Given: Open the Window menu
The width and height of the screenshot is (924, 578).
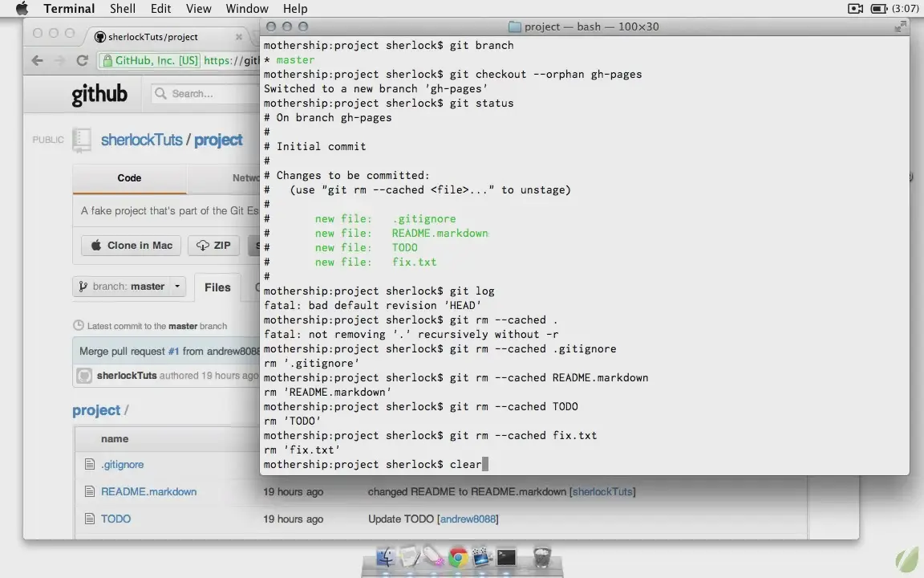Looking at the screenshot, I should [x=247, y=8].
